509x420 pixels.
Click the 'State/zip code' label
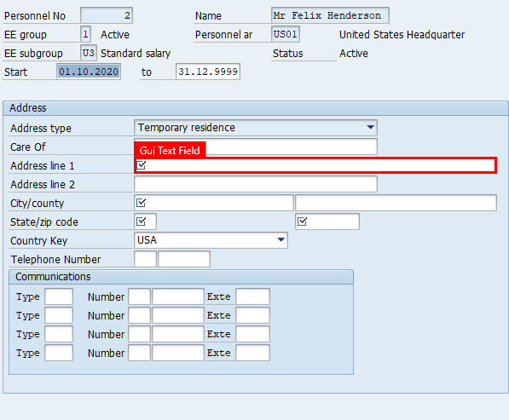click(x=44, y=222)
